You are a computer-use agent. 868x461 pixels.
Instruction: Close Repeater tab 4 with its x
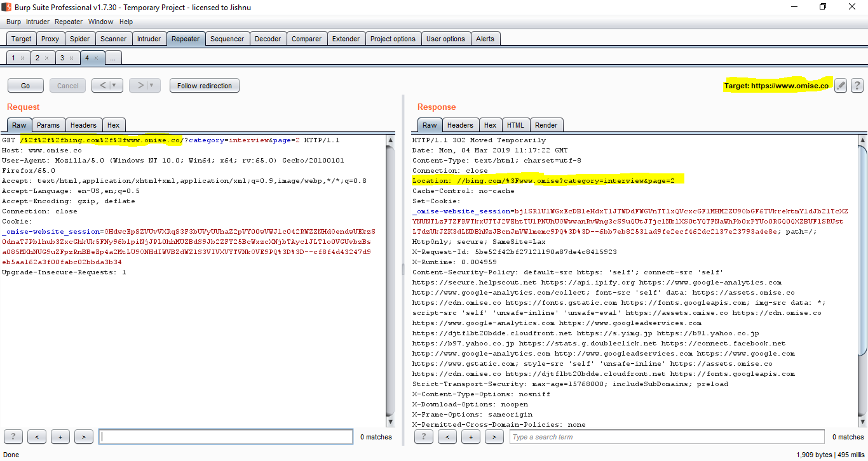(97, 58)
